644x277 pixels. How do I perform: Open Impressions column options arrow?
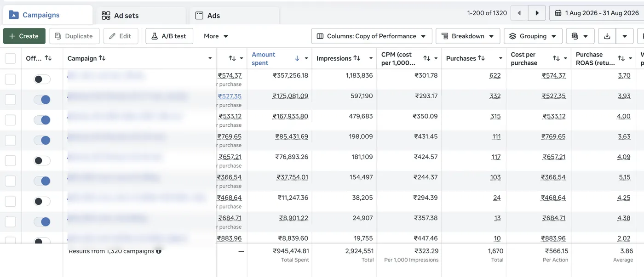(x=370, y=58)
